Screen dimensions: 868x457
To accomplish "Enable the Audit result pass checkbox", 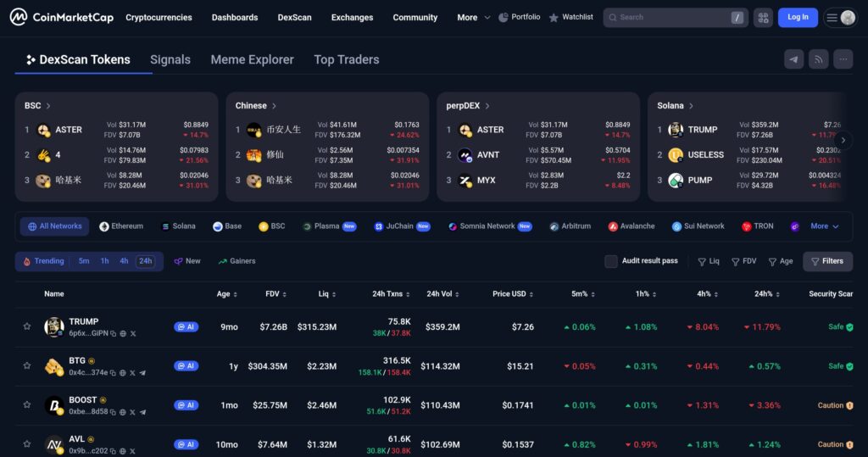I will click(610, 261).
